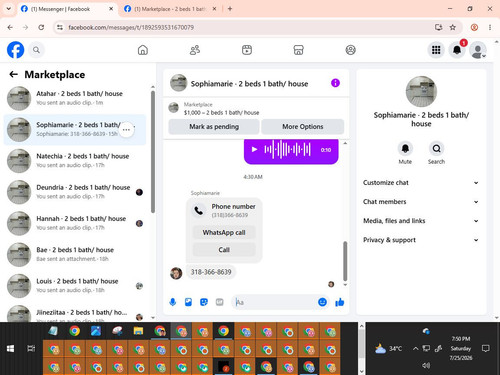Open the Friends icon in top navigation
Image resolution: width=500 pixels, height=375 pixels.
click(x=195, y=50)
